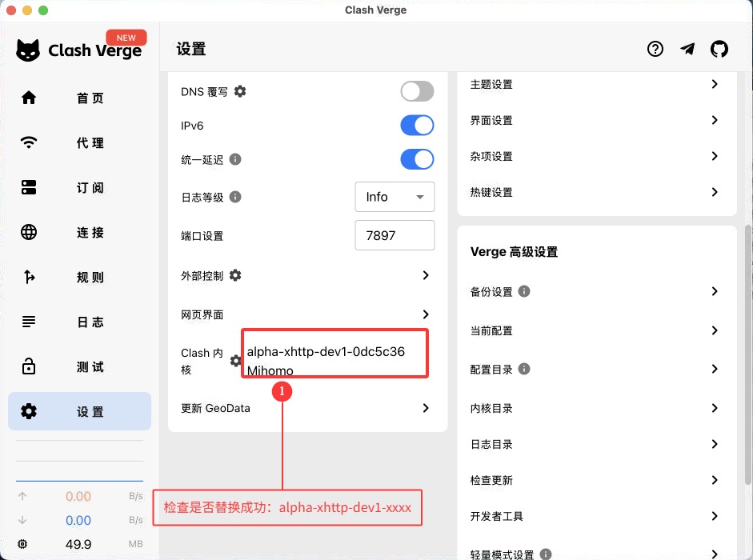Open the help question-mark icon
Screen dimensions: 753x560
(x=655, y=49)
